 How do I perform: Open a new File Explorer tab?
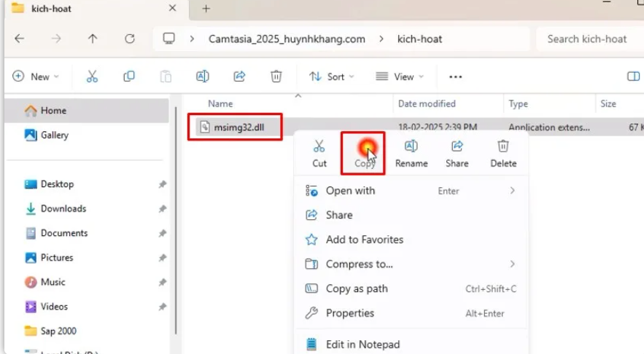pos(206,9)
